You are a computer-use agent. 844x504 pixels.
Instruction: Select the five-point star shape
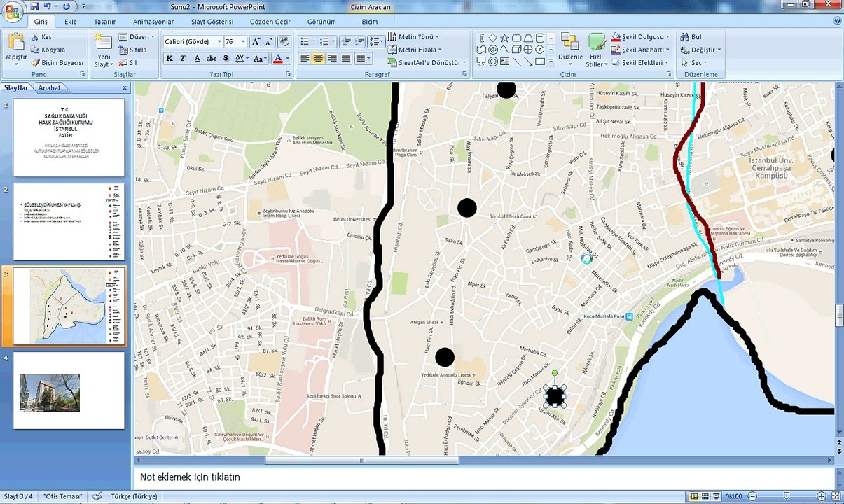point(505,38)
